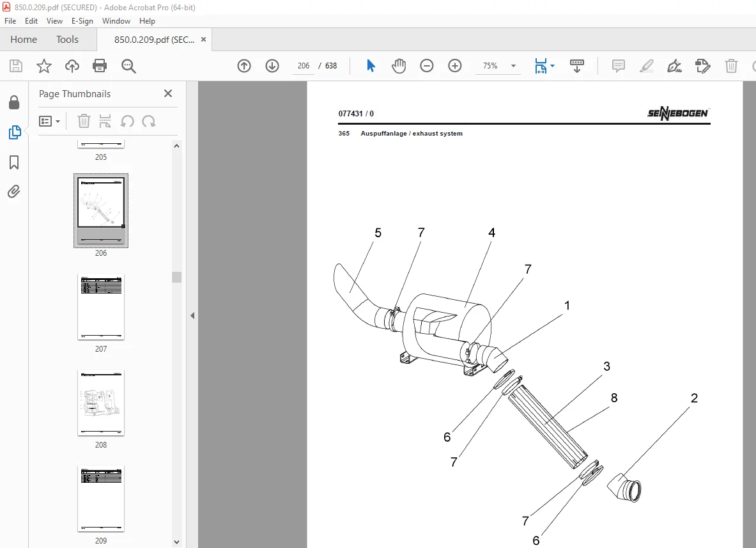The height and width of the screenshot is (548, 756).
Task: Click the toolbar trash delete icon
Action: tap(732, 66)
